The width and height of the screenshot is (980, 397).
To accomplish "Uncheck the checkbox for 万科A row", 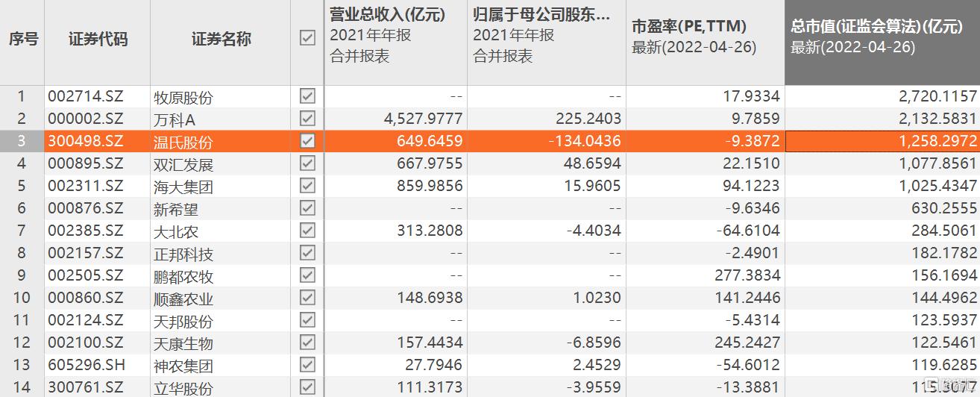I will coord(307,119).
